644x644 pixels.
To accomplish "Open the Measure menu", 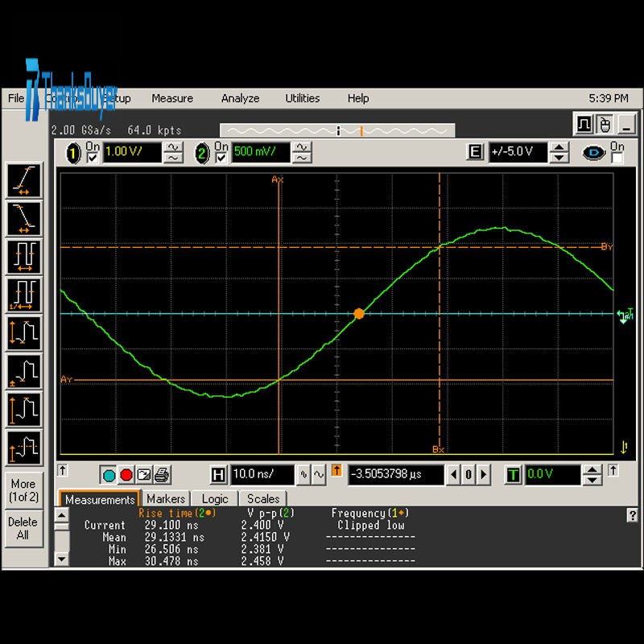I will click(x=172, y=98).
